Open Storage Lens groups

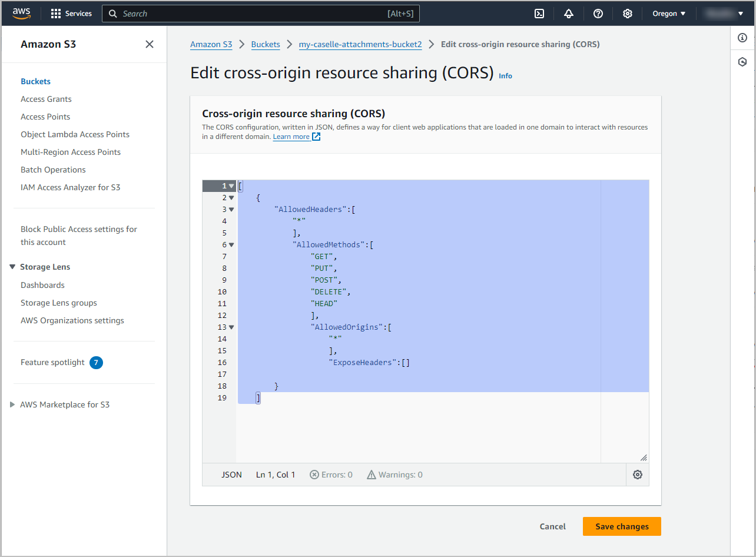pos(59,303)
